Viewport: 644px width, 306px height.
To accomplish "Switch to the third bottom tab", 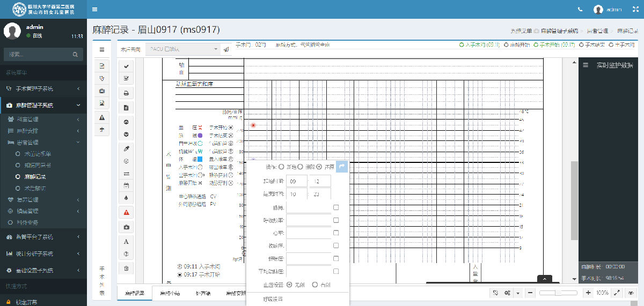I will click(x=203, y=294).
